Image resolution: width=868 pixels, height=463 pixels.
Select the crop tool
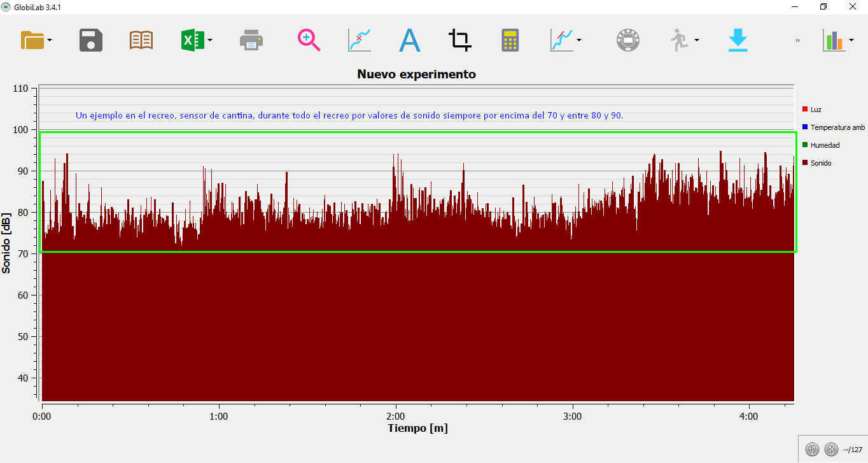[459, 40]
